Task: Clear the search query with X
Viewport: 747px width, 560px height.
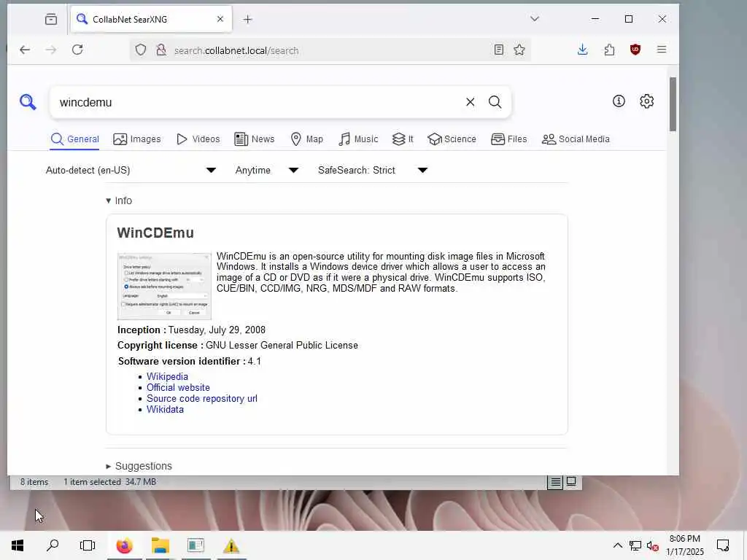Action: [471, 102]
